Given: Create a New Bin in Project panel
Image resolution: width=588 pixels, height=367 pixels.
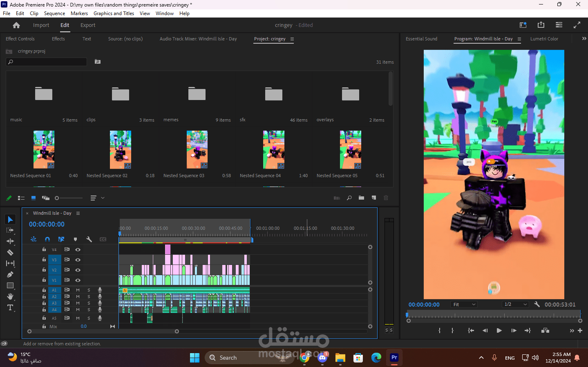Looking at the screenshot, I should (x=361, y=198).
